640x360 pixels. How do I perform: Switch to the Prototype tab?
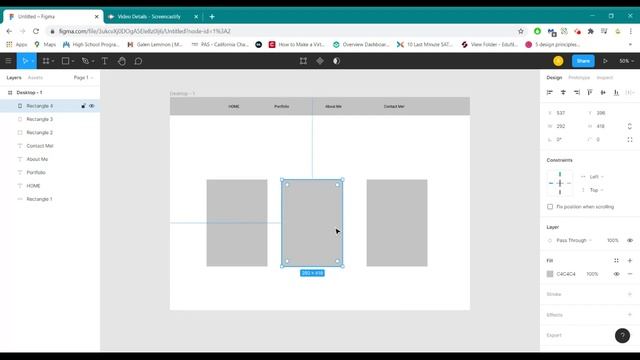[x=579, y=78]
